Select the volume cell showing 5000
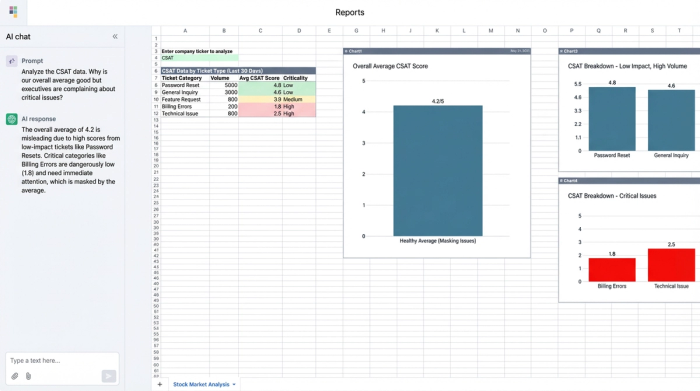 (x=224, y=85)
